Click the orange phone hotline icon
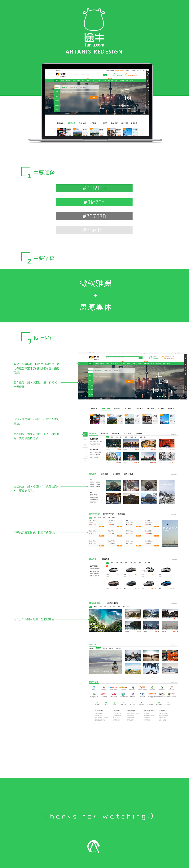Screen dimensions: 189x868 pos(163,358)
